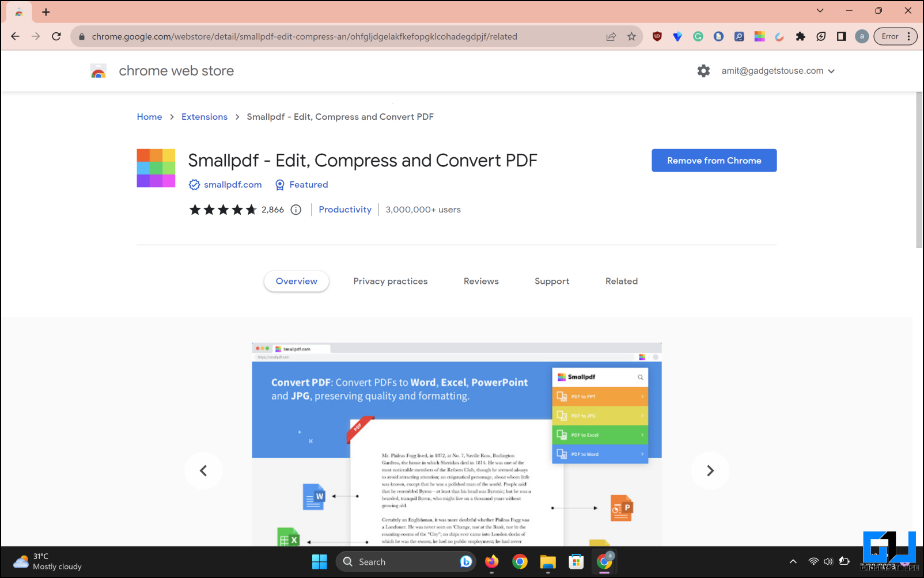Open the profile avatar in toolbar
The width and height of the screenshot is (924, 578).
[x=862, y=36]
